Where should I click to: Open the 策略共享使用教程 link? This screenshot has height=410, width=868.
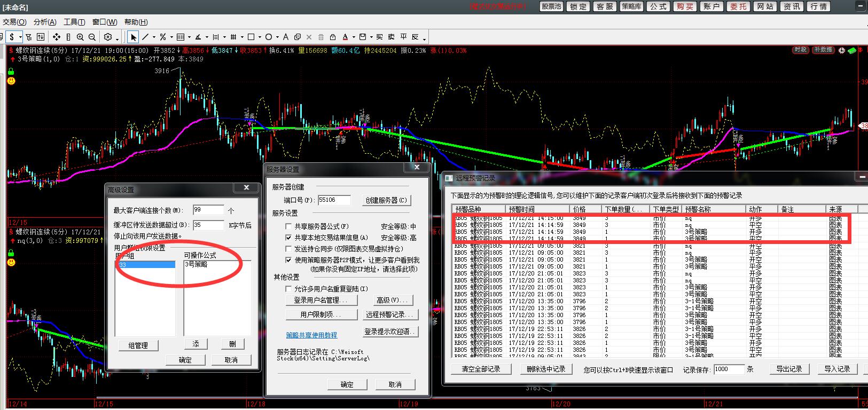tap(311, 335)
